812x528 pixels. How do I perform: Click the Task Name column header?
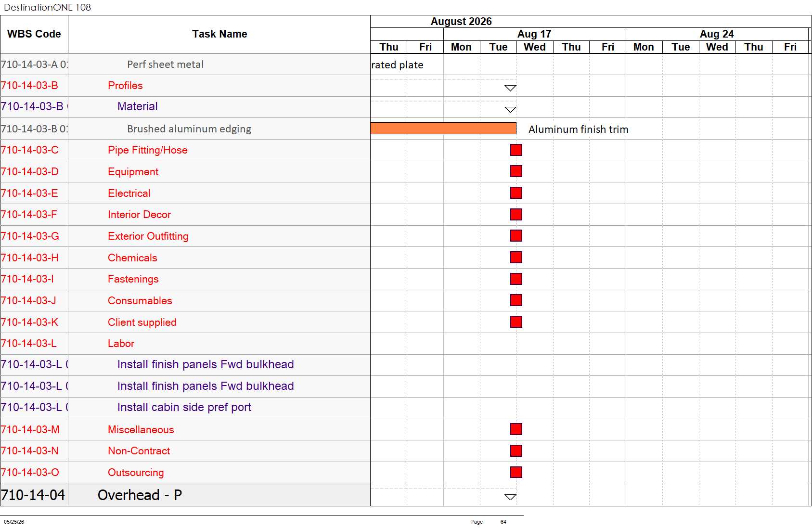(x=219, y=34)
